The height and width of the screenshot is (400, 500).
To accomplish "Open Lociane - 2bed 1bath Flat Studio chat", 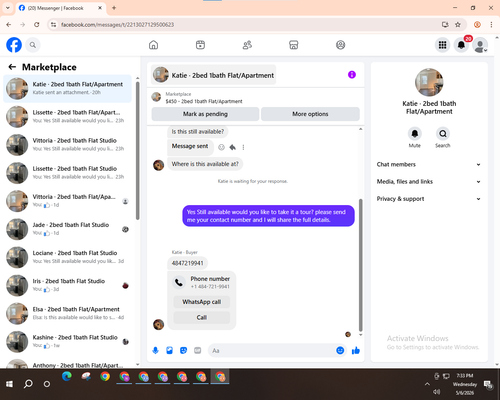I will [x=67, y=257].
